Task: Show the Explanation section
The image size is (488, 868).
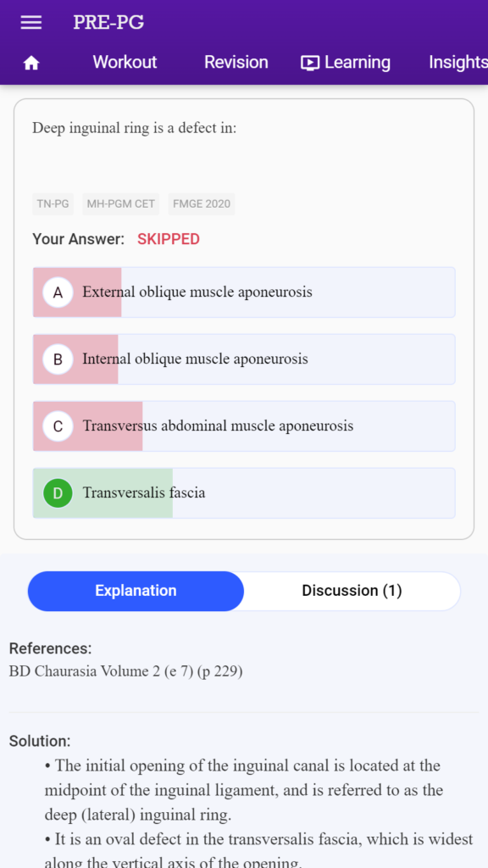Action: (x=136, y=591)
